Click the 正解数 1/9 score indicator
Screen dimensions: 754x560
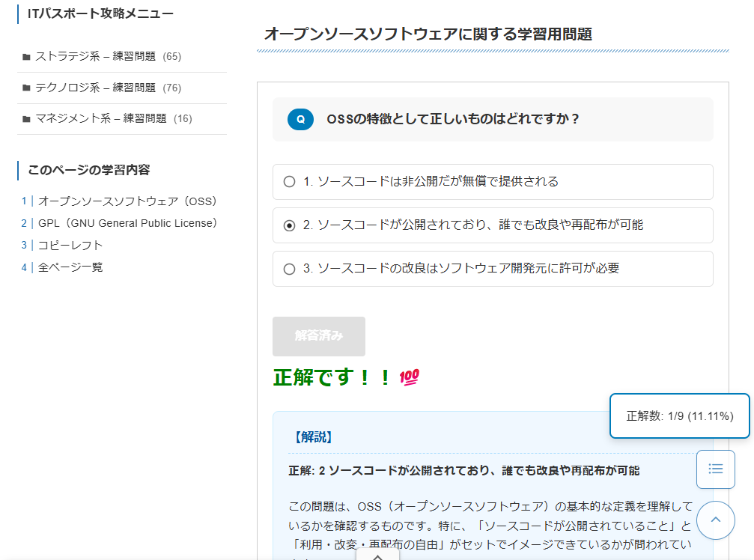[678, 416]
